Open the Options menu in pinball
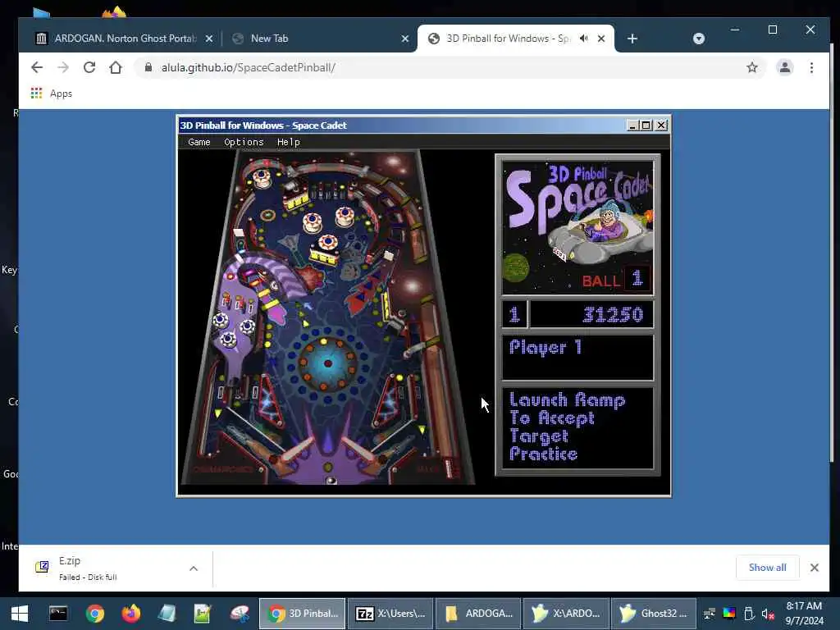The image size is (840, 630). [244, 142]
